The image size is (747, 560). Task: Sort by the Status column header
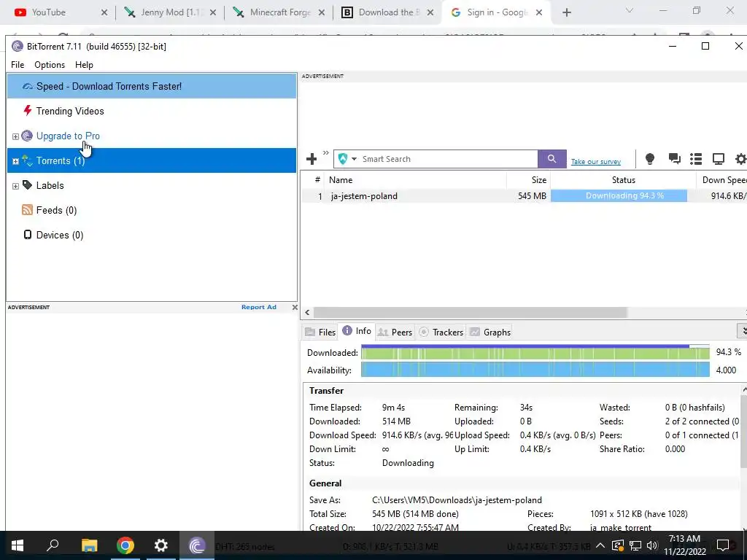click(x=623, y=180)
